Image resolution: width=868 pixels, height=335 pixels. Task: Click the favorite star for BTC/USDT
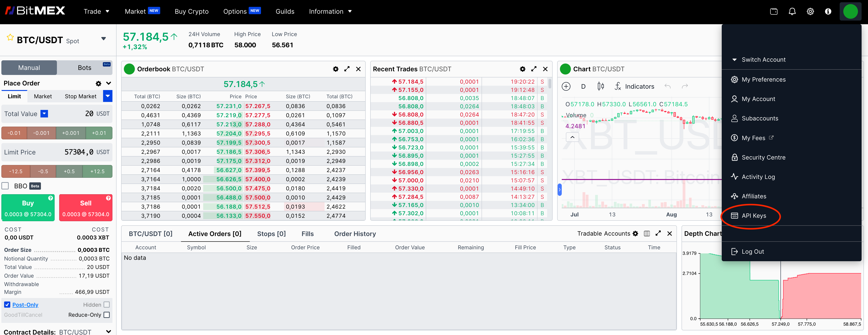10,37
